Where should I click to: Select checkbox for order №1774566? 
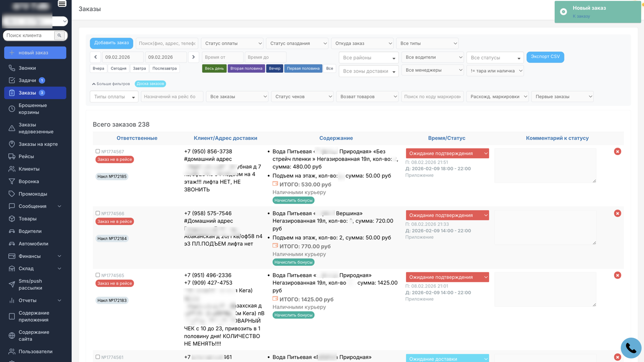click(98, 213)
